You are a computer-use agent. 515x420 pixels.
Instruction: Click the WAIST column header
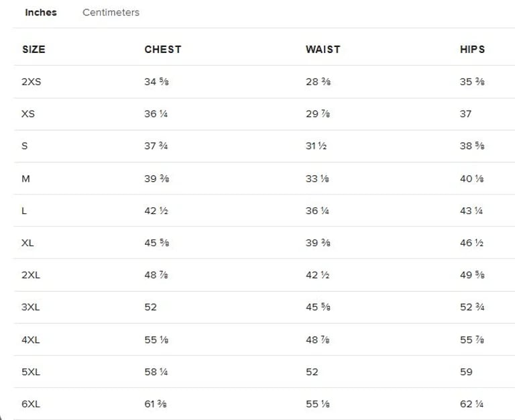[323, 49]
